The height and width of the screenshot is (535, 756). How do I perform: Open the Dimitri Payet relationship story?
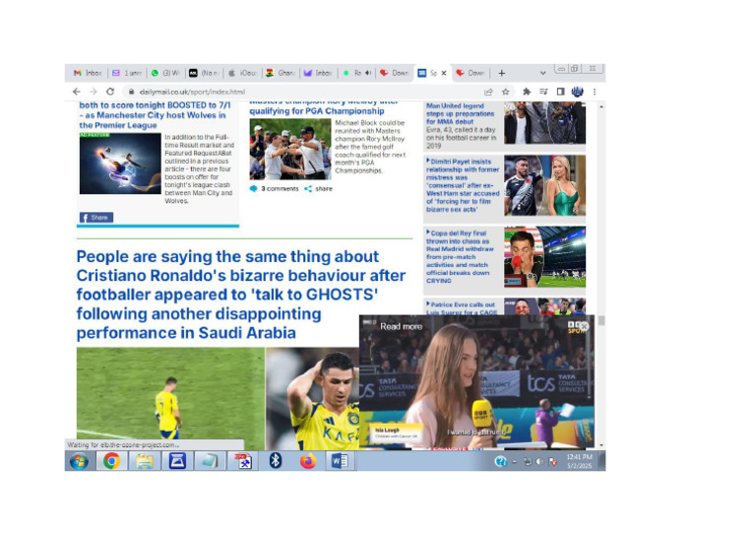point(463,185)
